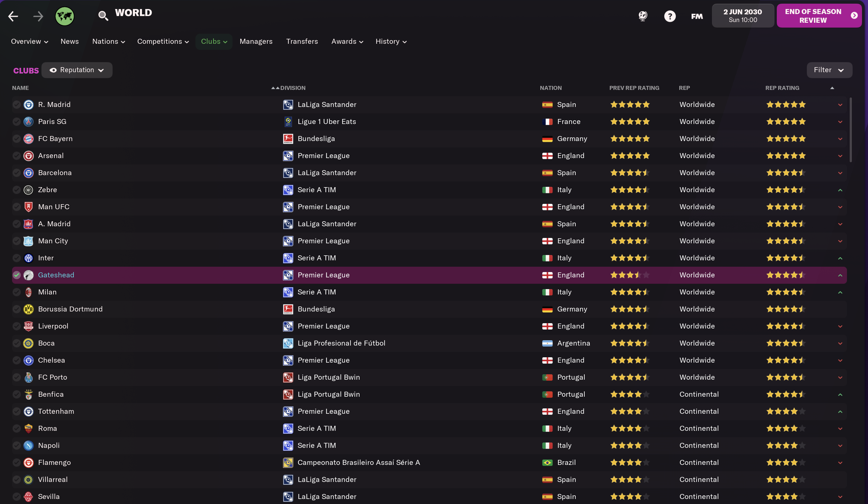Switch to the Managers tab
This screenshot has height=504, width=868.
pyautogui.click(x=256, y=41)
